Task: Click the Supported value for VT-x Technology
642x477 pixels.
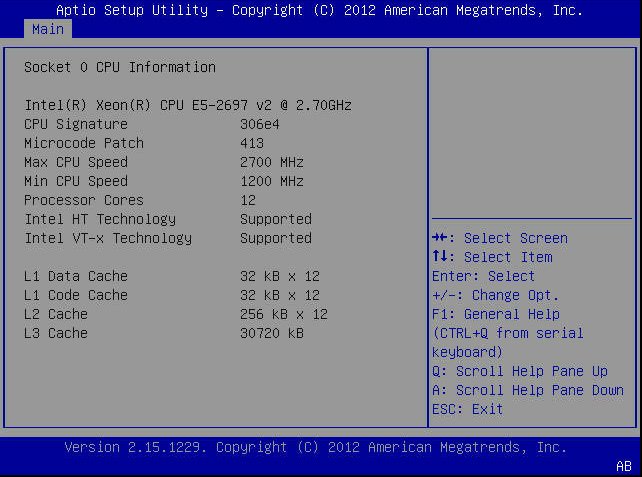Action: 276,238
